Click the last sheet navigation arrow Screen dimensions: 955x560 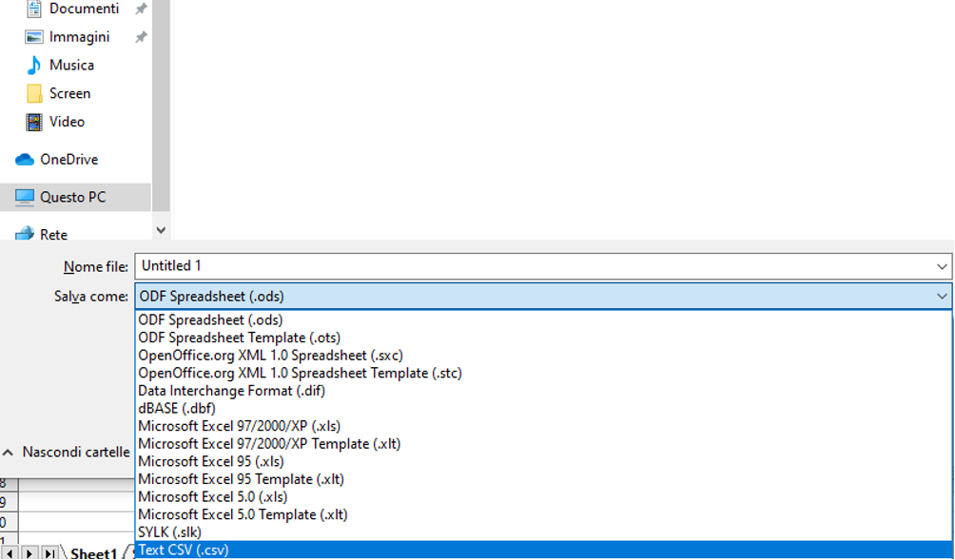[50, 553]
